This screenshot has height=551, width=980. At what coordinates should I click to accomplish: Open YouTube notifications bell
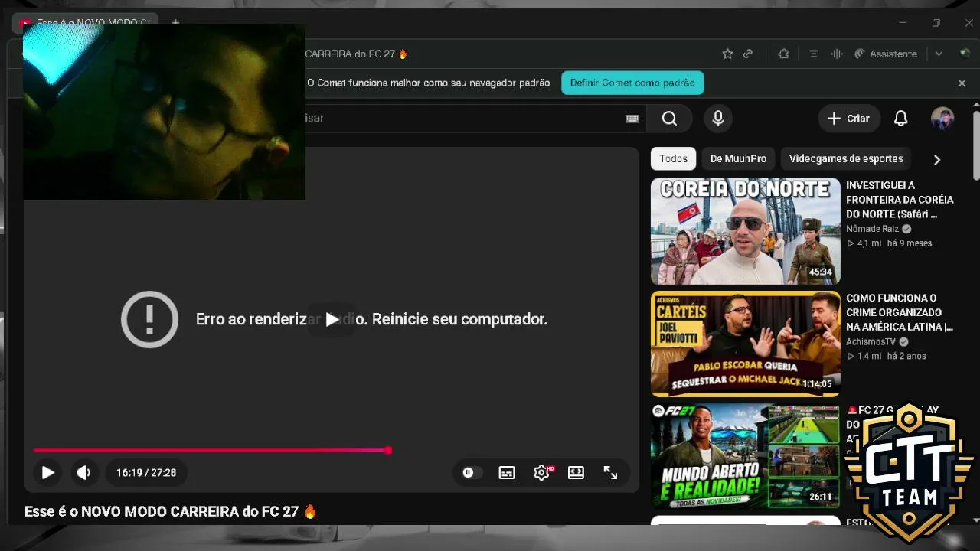coord(901,118)
